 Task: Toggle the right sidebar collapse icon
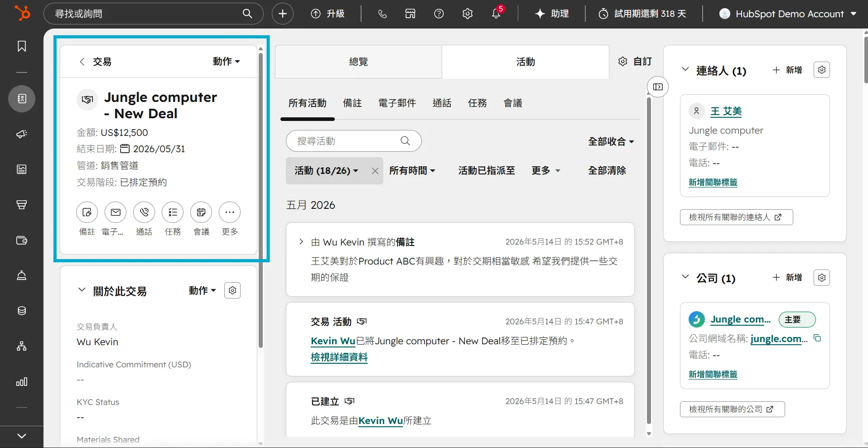tap(658, 87)
